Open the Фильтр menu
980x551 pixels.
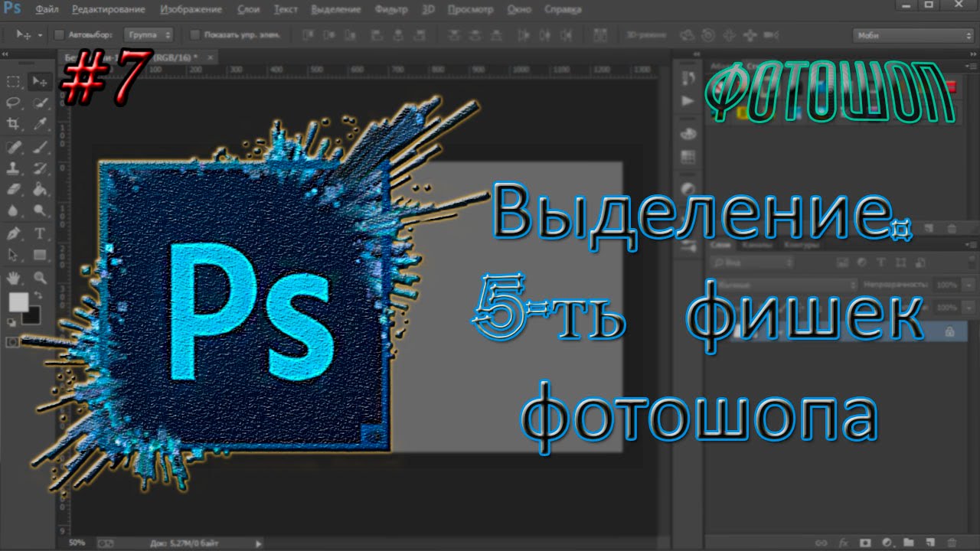point(392,10)
